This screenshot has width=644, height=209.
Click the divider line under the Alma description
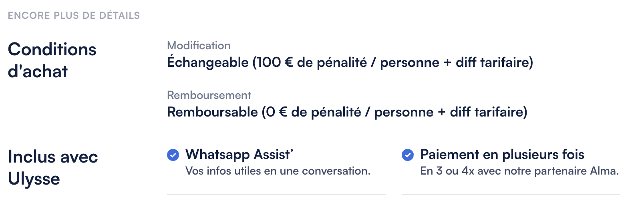pyautogui.click(x=511, y=195)
